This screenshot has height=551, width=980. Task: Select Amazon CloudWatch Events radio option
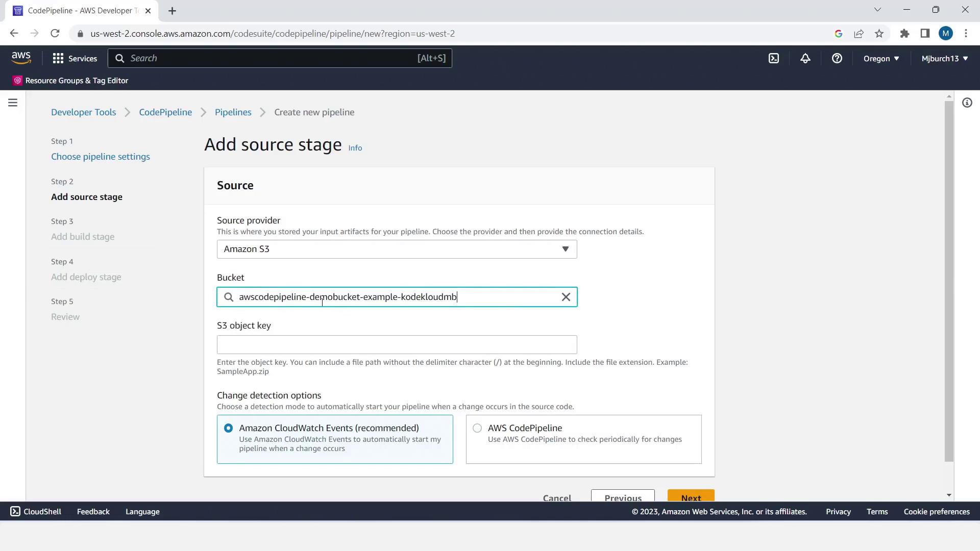click(x=228, y=428)
